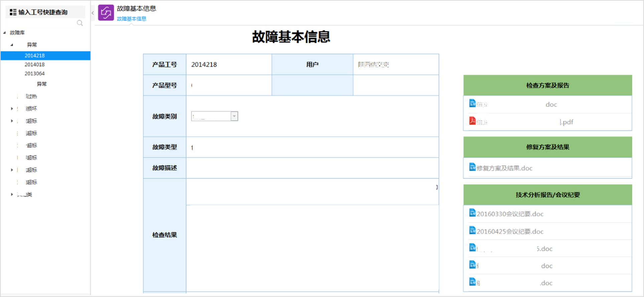
Task: Select the 过热 tree item
Action: coord(31,96)
